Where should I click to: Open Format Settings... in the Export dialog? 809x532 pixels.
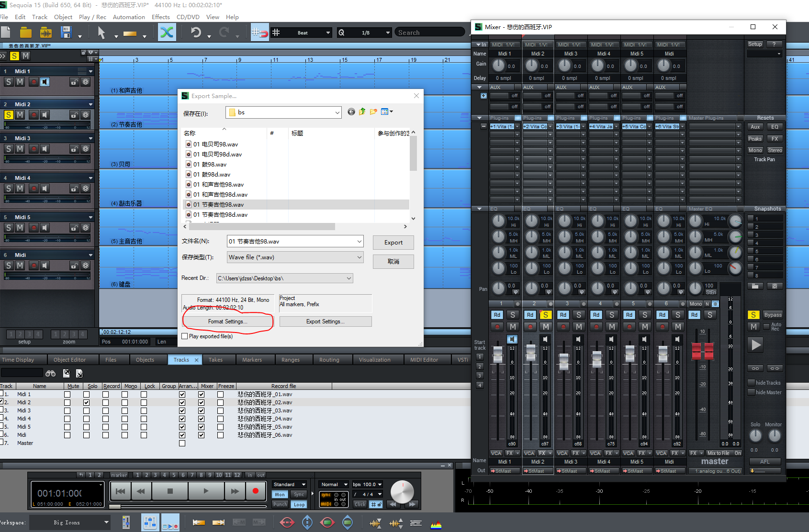(x=228, y=321)
